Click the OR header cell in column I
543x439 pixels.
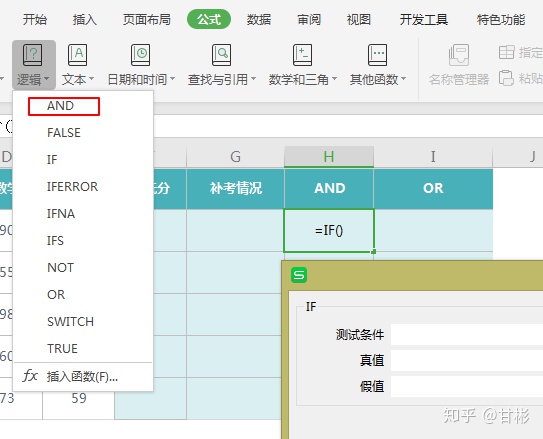[433, 189]
